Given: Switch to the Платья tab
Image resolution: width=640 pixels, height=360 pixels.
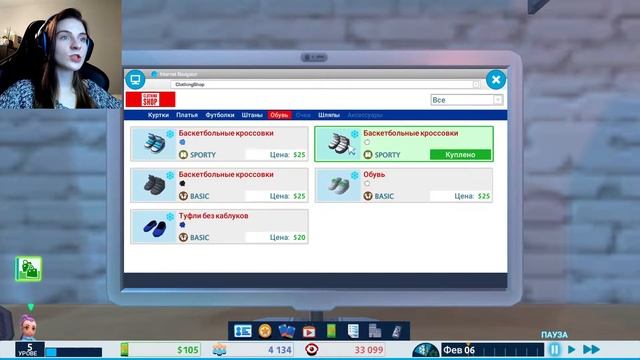Looking at the screenshot, I should coord(187,115).
